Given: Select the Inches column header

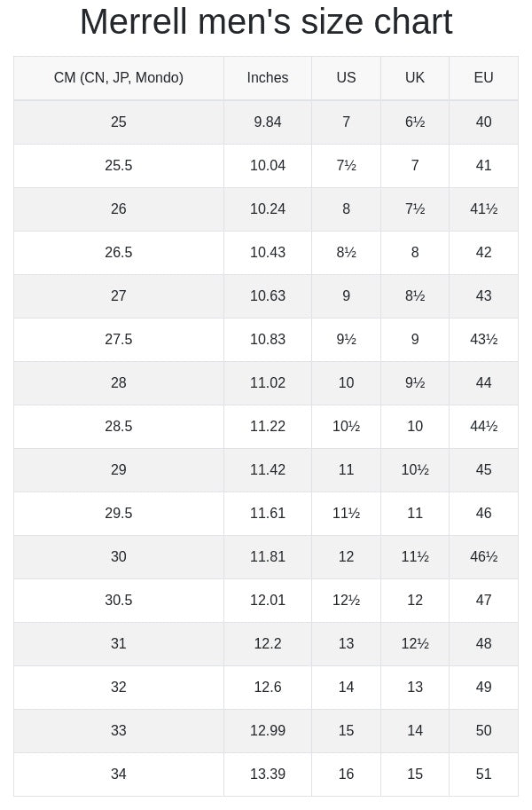Looking at the screenshot, I should 268,77.
